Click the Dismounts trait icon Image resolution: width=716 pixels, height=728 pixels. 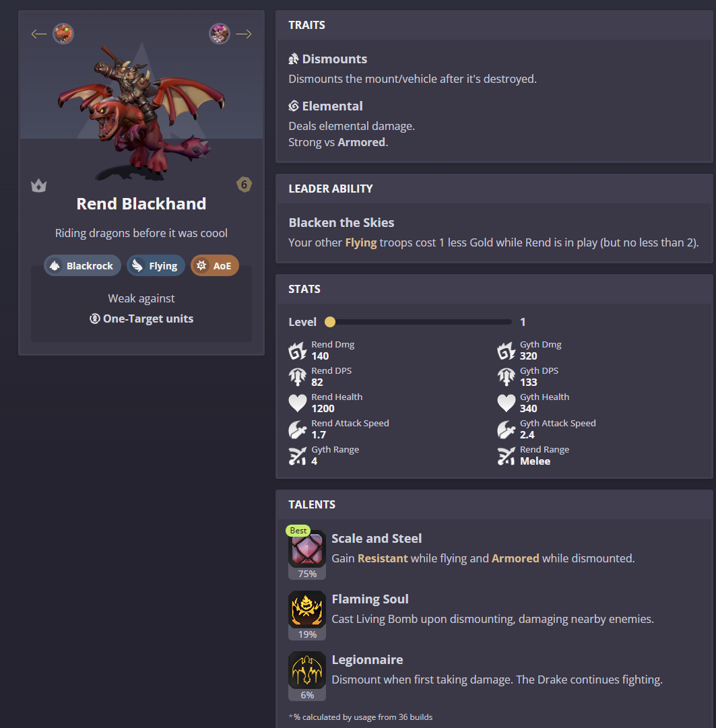coord(294,59)
